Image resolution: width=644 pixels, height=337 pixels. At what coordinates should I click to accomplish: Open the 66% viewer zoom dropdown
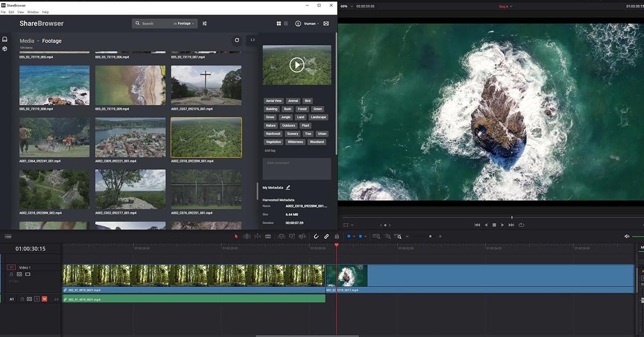[346, 6]
